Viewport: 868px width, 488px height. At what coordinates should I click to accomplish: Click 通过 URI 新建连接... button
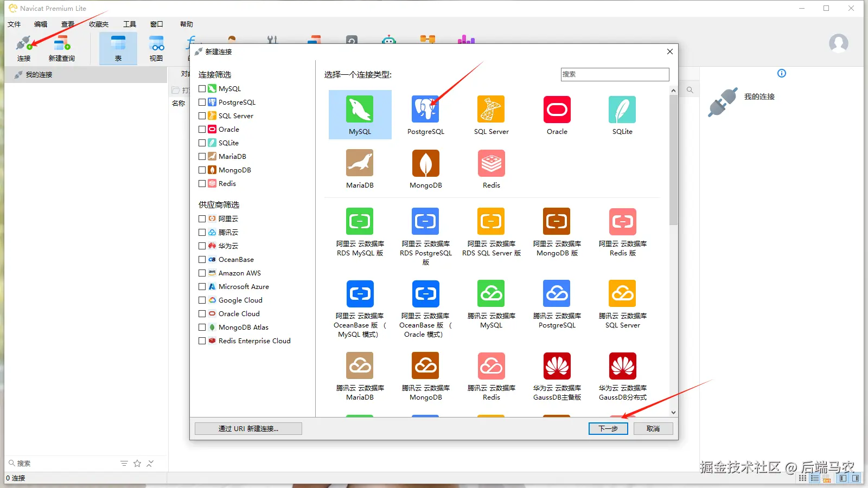(248, 428)
